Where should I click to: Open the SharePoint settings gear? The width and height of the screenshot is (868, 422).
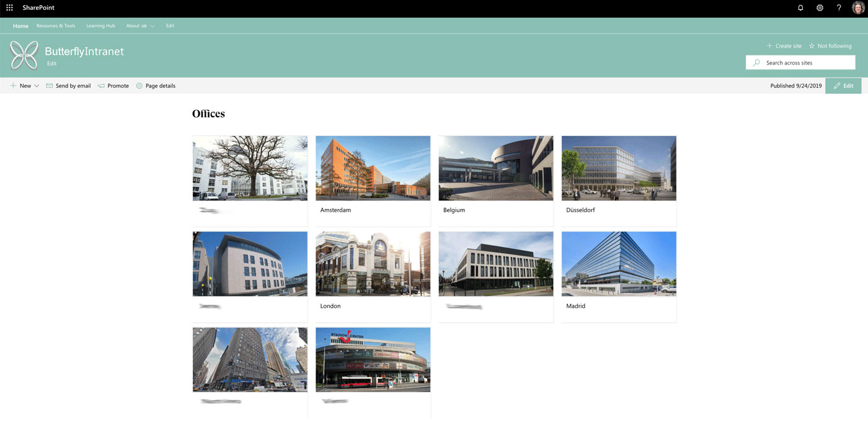click(820, 7)
